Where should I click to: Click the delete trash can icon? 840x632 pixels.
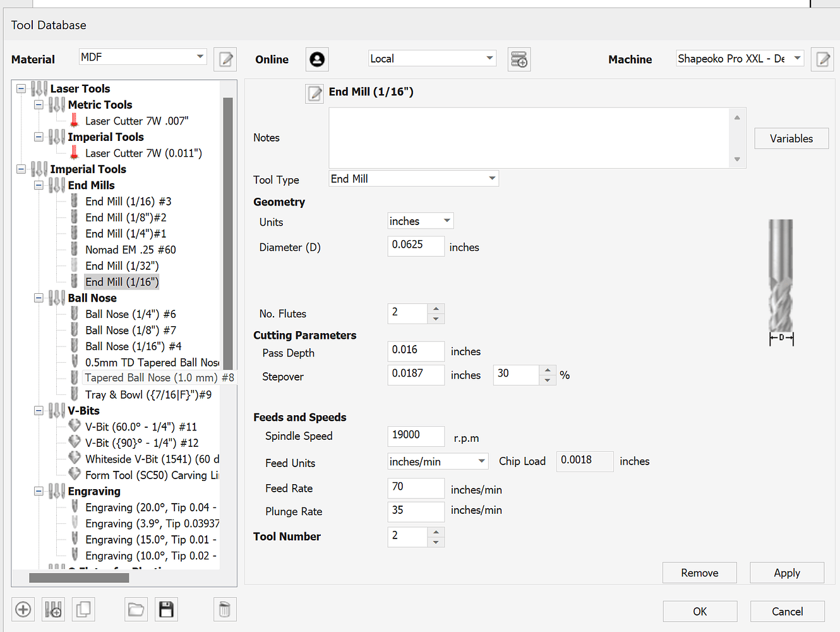point(224,609)
